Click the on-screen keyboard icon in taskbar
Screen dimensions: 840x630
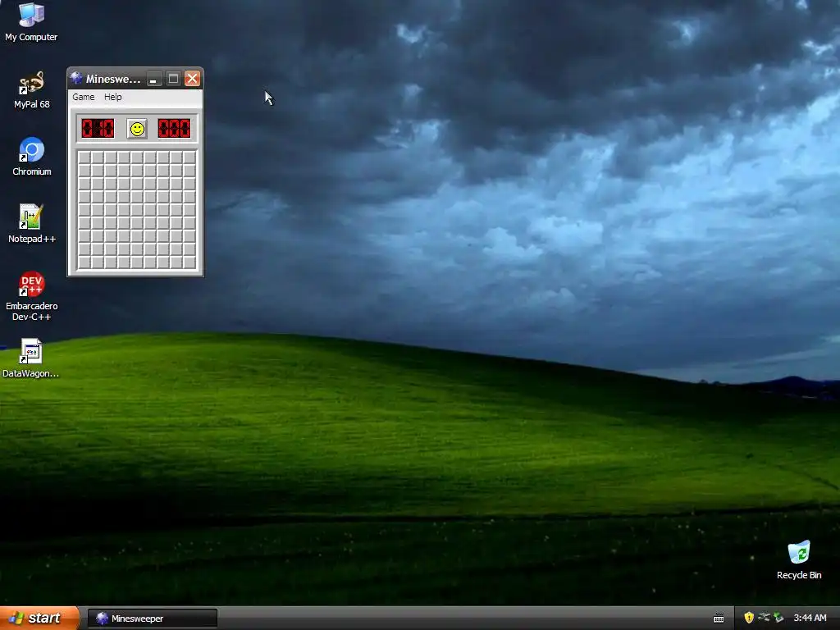pos(719,619)
